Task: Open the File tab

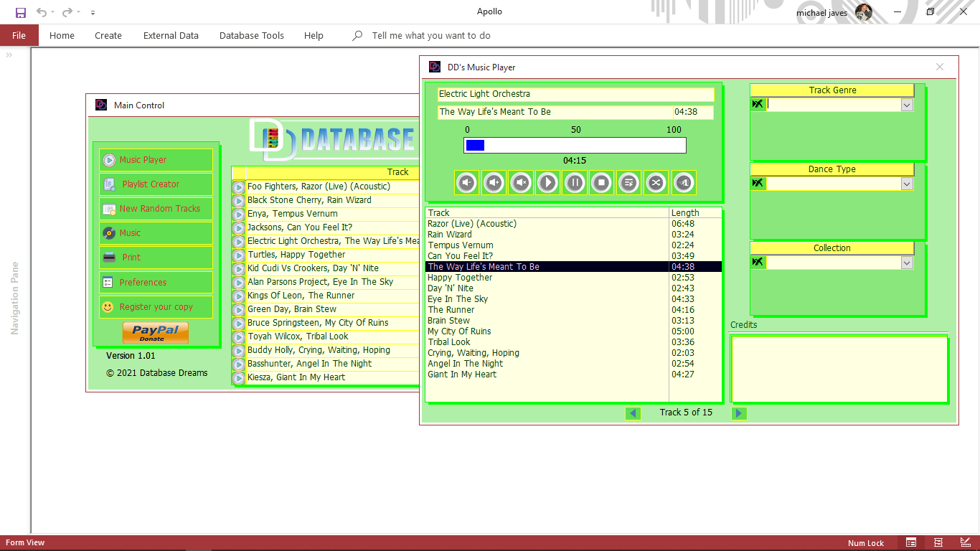Action: 19,35
